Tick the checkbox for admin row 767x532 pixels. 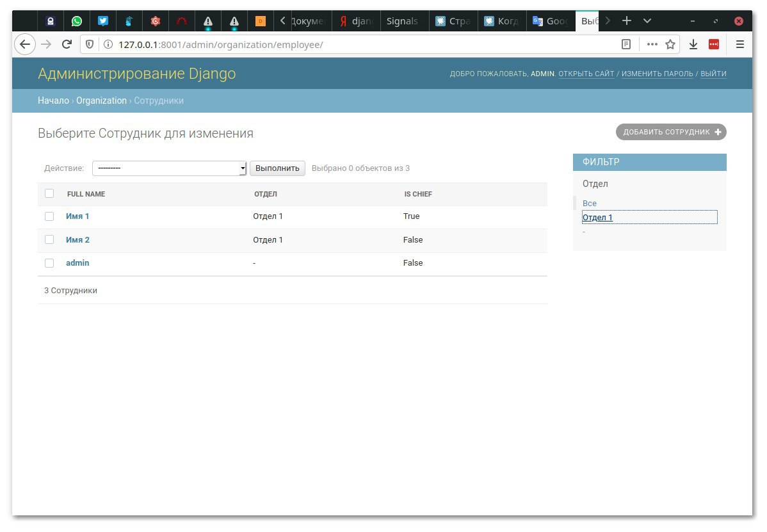pyautogui.click(x=49, y=263)
